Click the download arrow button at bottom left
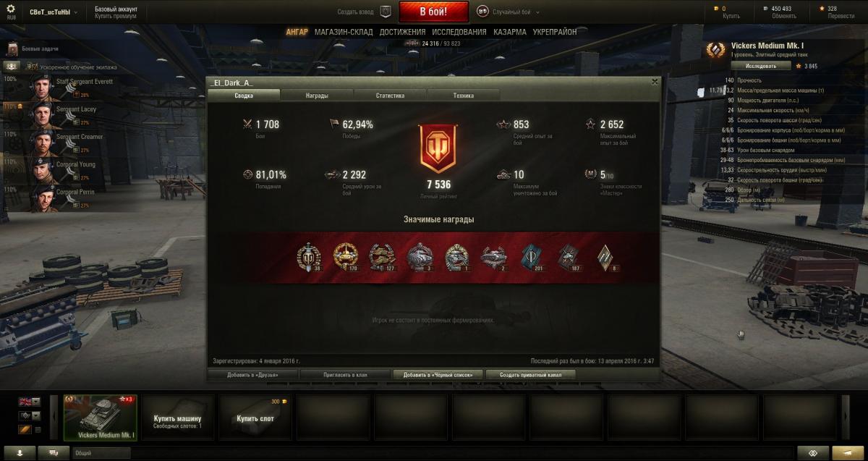The image size is (868, 461). (x=20, y=452)
